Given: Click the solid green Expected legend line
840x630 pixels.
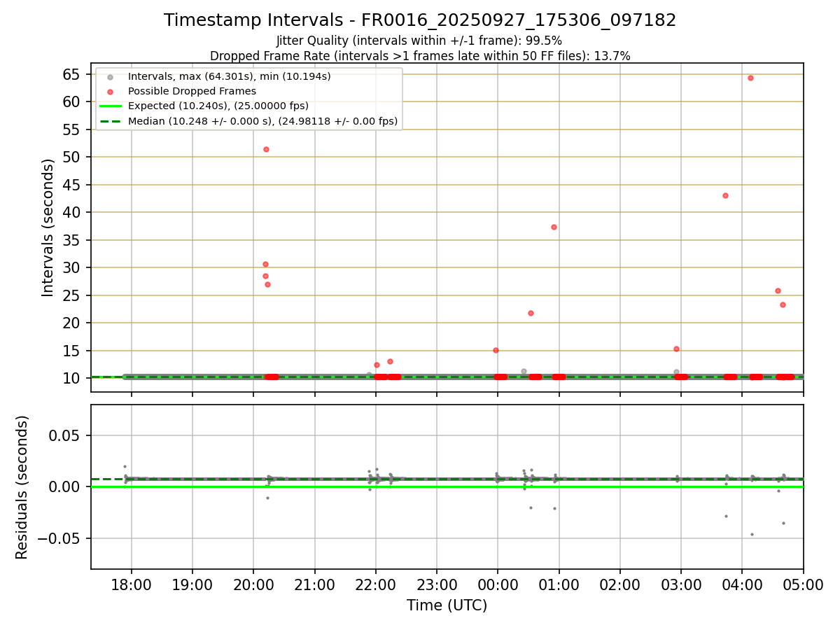Looking at the screenshot, I should (x=111, y=106).
